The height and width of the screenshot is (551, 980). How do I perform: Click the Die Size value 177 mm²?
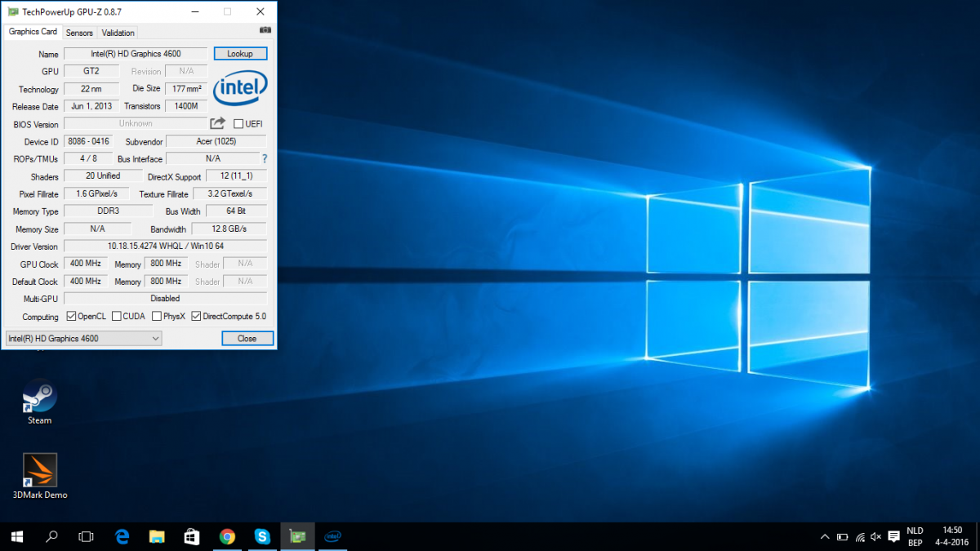pyautogui.click(x=186, y=89)
